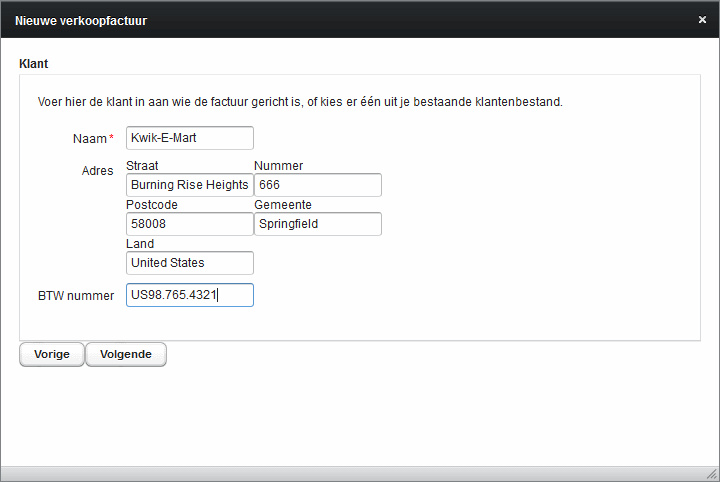Click the Straat label above the street field

[x=142, y=166]
